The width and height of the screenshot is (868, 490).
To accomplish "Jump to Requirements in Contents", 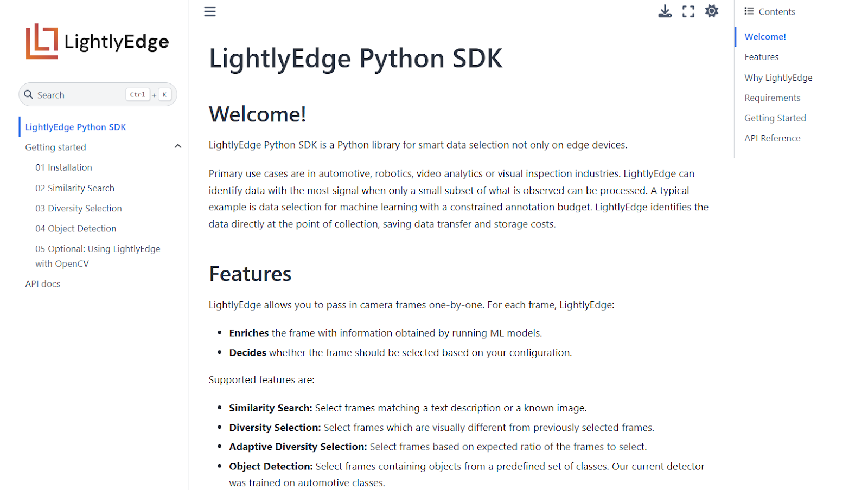I will click(772, 98).
